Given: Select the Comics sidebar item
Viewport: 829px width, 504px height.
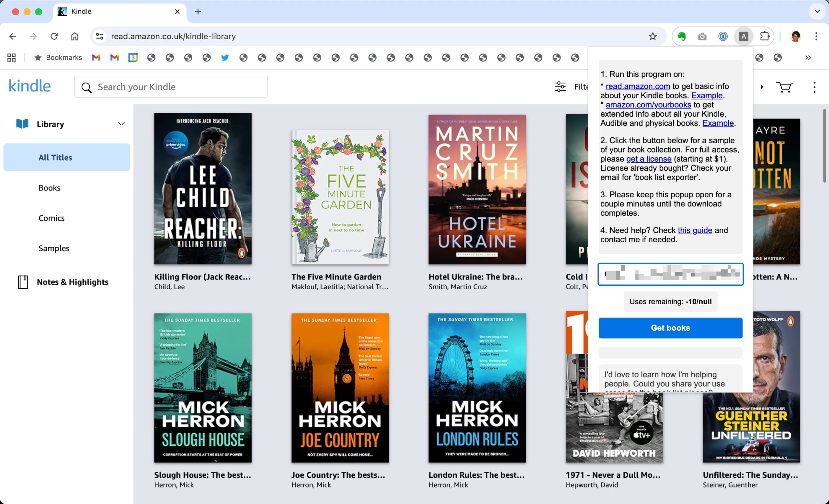Looking at the screenshot, I should [x=51, y=218].
